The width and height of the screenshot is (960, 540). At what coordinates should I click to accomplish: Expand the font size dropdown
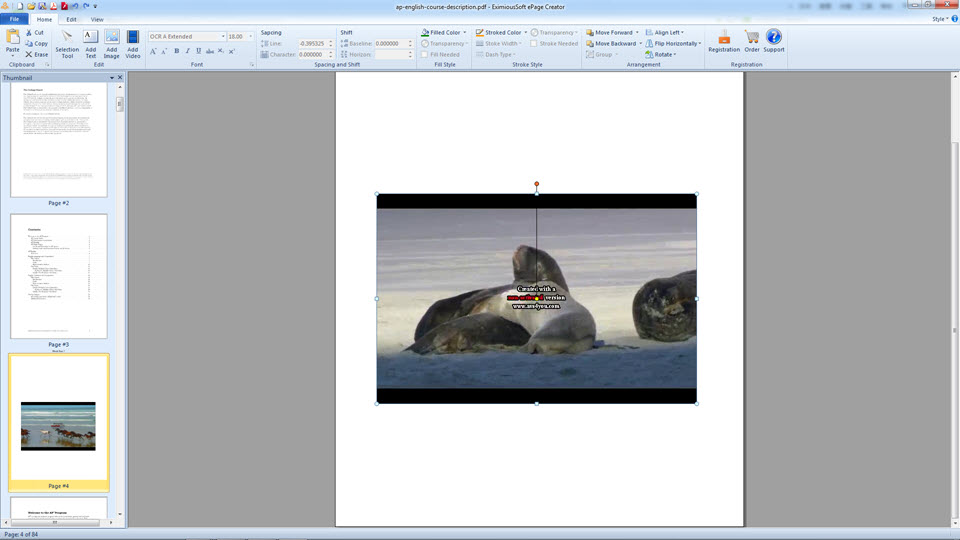tap(250, 37)
